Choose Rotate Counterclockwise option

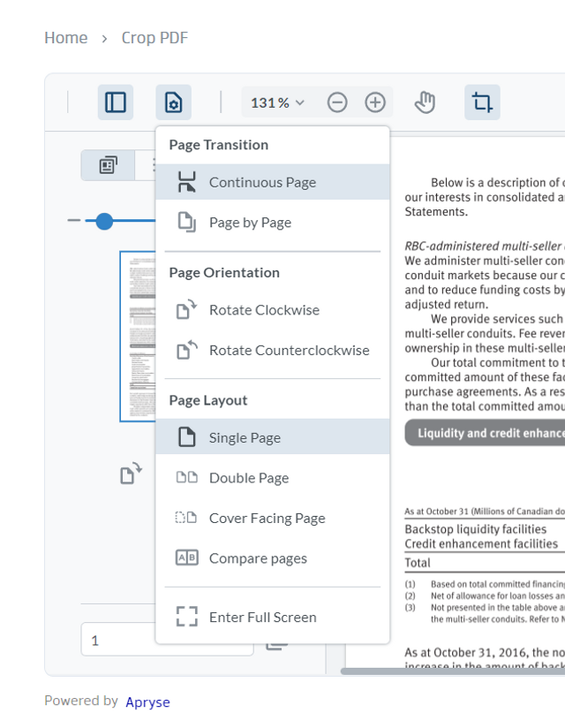[273, 350]
